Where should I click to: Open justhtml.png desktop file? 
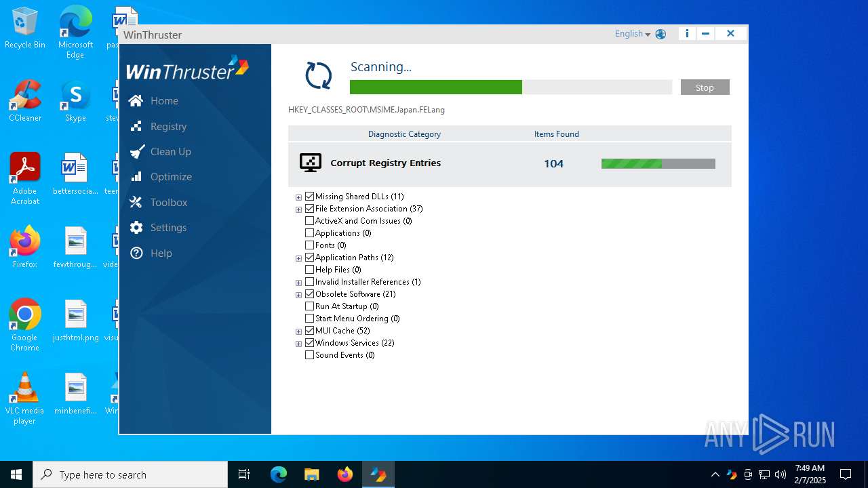point(75,321)
